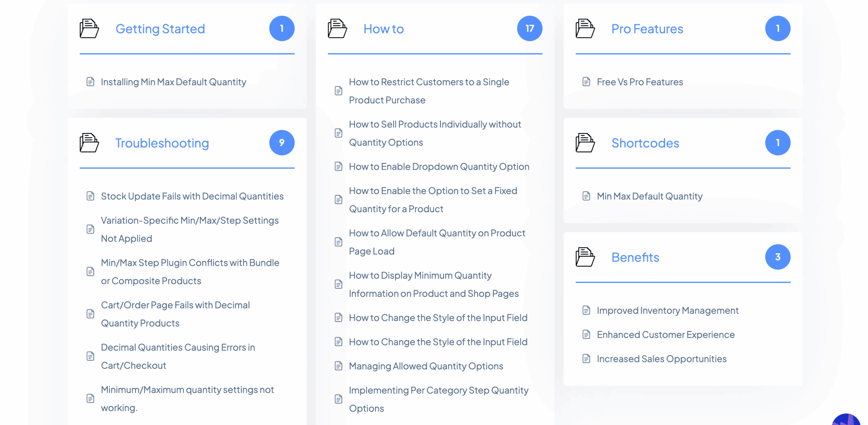Click document icon next to Free Vs Pro Features
Image resolution: width=868 pixels, height=425 pixels.
[586, 82]
